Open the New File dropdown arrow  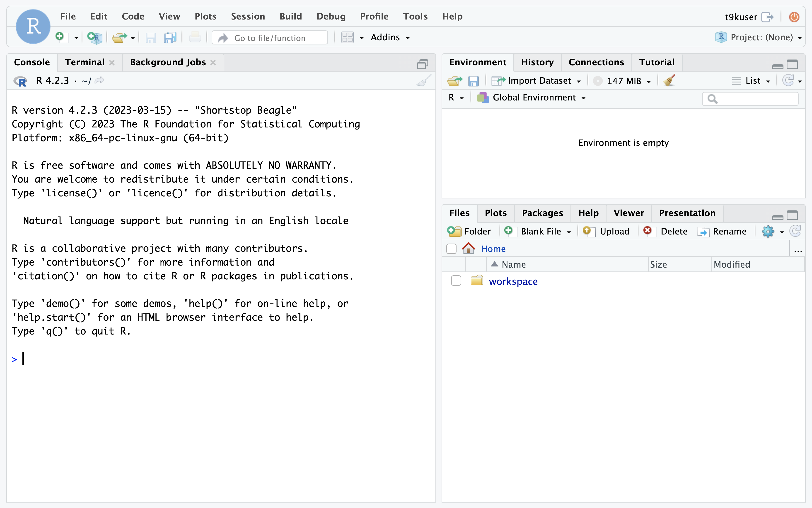(x=76, y=38)
